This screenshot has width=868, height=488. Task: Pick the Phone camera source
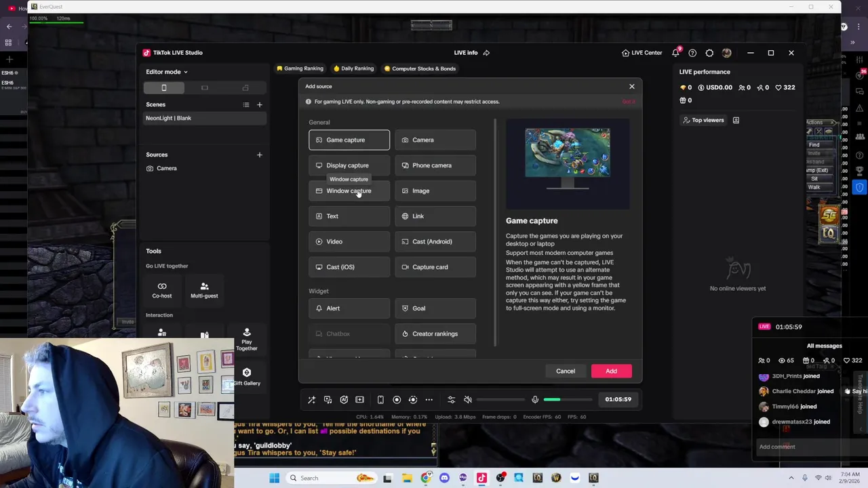pyautogui.click(x=435, y=165)
